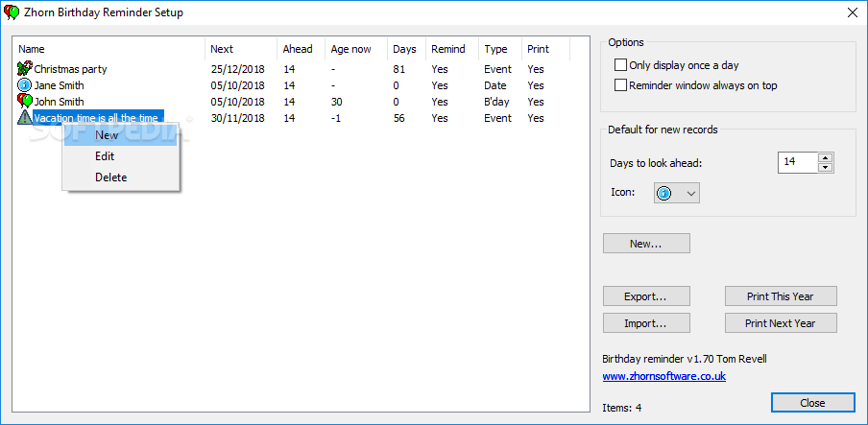Click the Christmas party candy cane icon
This screenshot has width=868, height=425.
pos(25,69)
